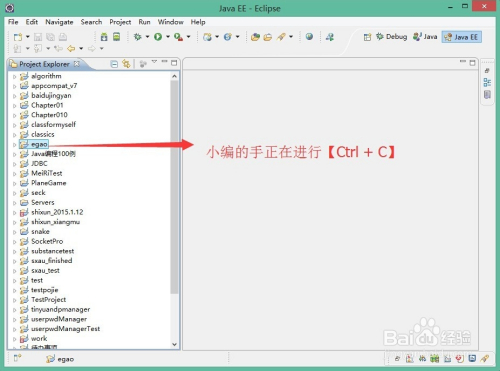The height and width of the screenshot is (371, 500).
Task: Click the red status bar icon
Action: pyautogui.click(x=460, y=359)
